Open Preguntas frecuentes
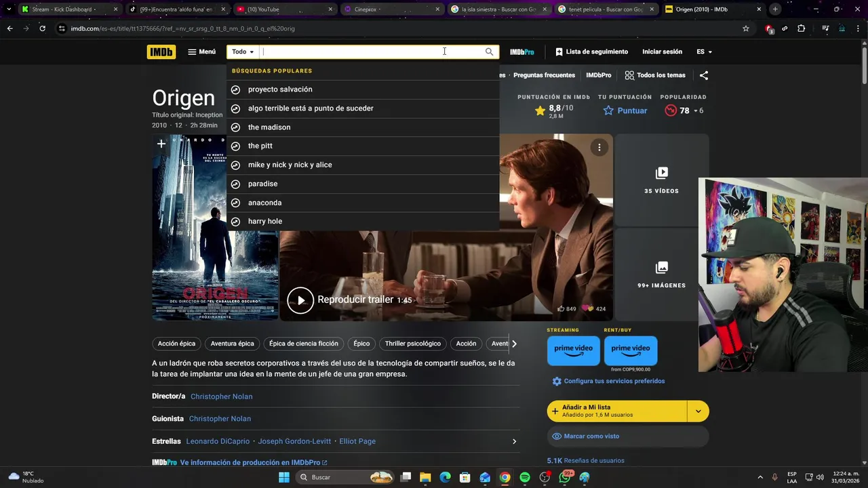The width and height of the screenshot is (868, 488). pos(544,75)
